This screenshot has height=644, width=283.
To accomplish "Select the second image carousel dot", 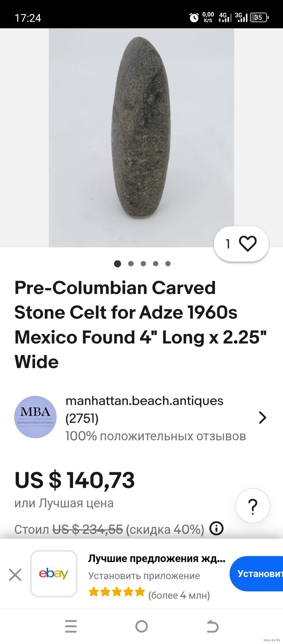I will (131, 264).
